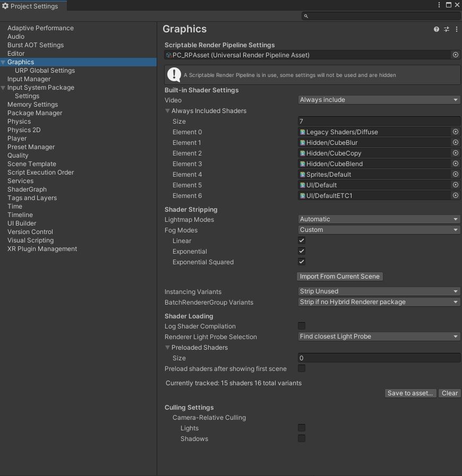Open the Script Execution Order category
This screenshot has height=476, width=462.
[x=40, y=172]
